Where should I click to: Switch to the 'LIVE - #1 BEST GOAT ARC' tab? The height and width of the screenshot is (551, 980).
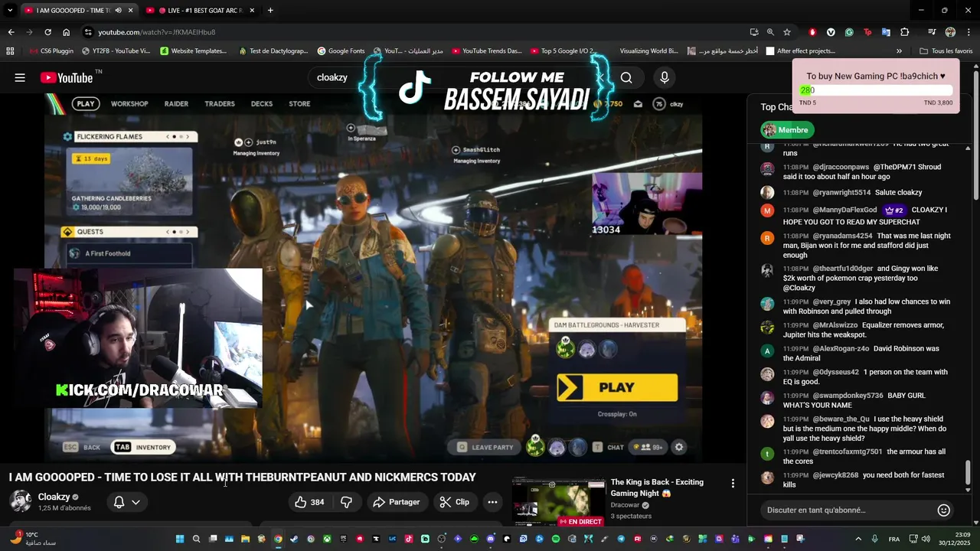pos(201,10)
